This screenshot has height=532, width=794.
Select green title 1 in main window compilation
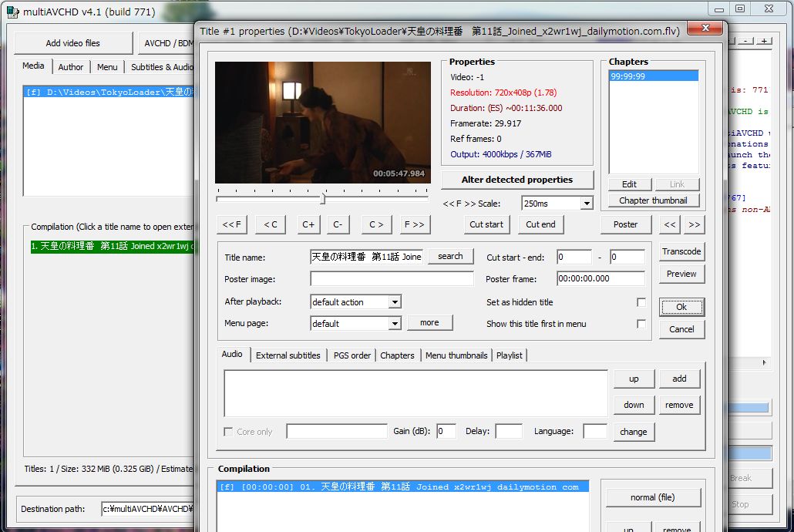113,246
